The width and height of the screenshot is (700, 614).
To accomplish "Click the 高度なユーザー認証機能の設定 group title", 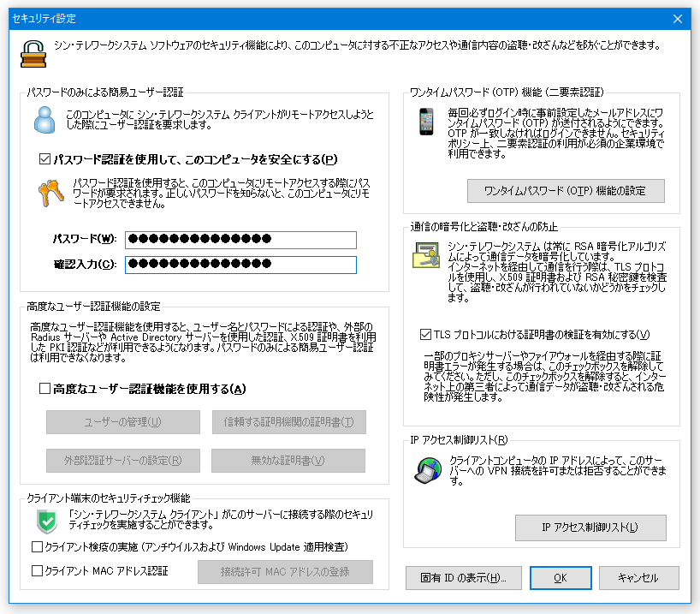I will point(93,306).
